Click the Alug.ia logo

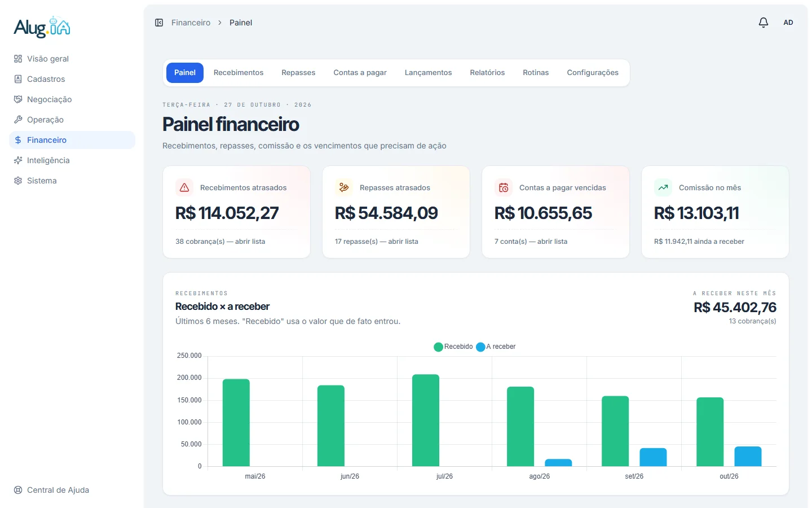point(42,27)
